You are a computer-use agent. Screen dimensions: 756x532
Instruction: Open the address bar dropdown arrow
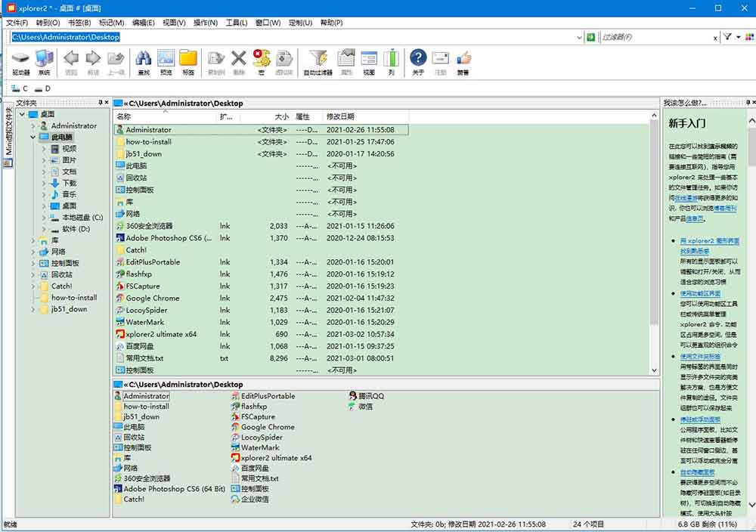tap(579, 37)
